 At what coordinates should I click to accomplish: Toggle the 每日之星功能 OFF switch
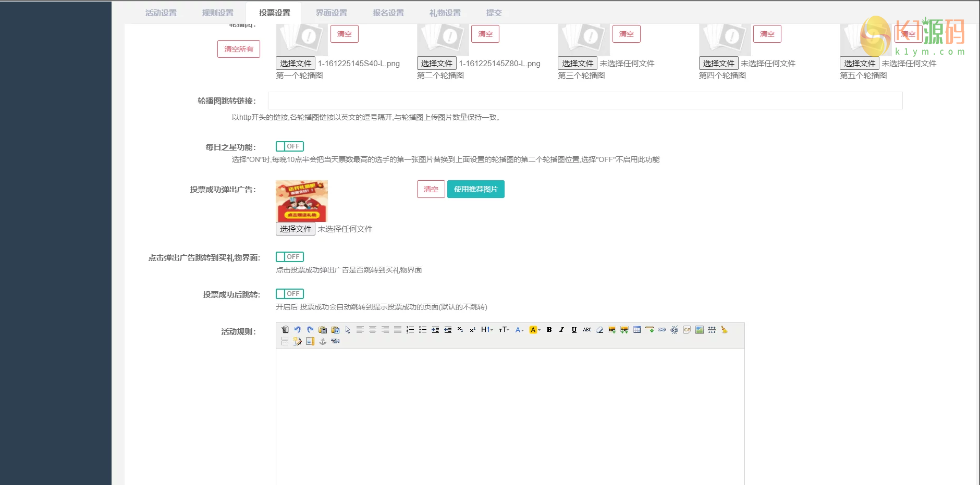coord(290,146)
